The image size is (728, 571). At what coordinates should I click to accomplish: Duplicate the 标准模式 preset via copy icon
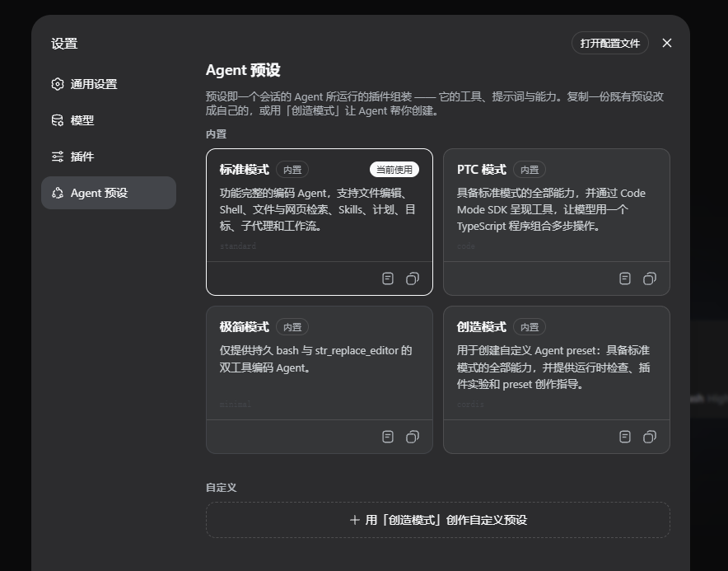point(413,278)
